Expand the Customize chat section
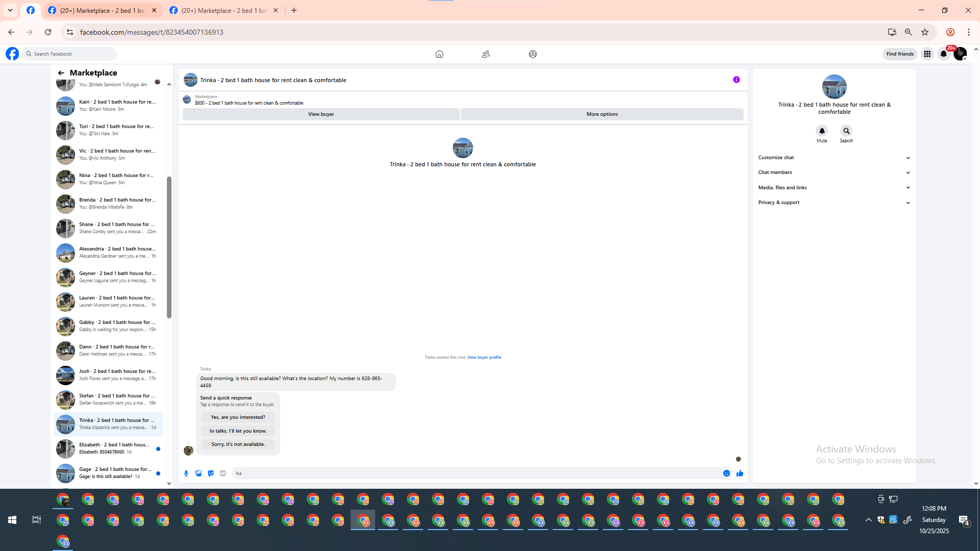This screenshot has width=980, height=551. pos(834,158)
